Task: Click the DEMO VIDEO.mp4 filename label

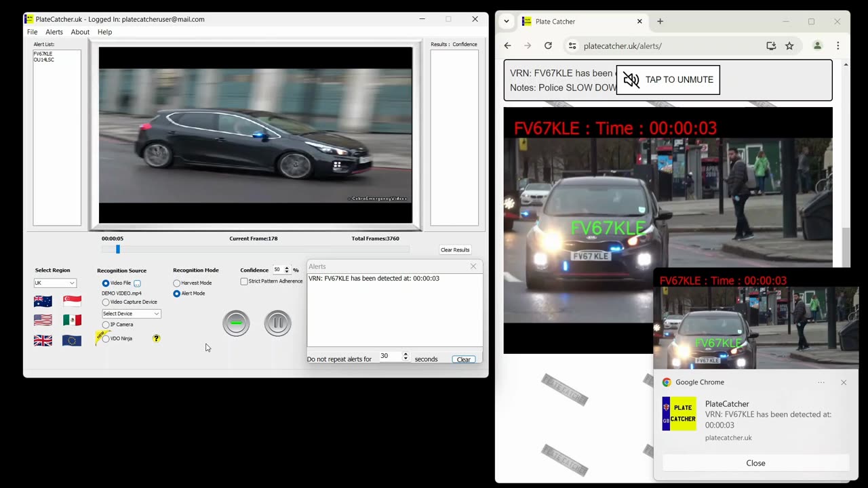Action: pyautogui.click(x=121, y=293)
